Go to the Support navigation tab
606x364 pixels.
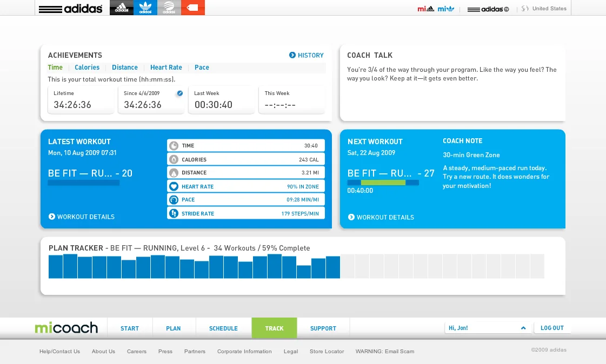(323, 328)
